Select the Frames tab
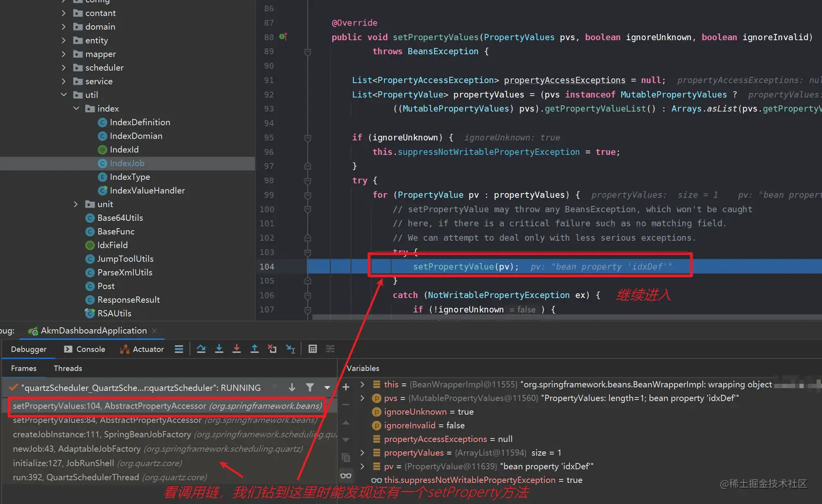 tap(24, 368)
